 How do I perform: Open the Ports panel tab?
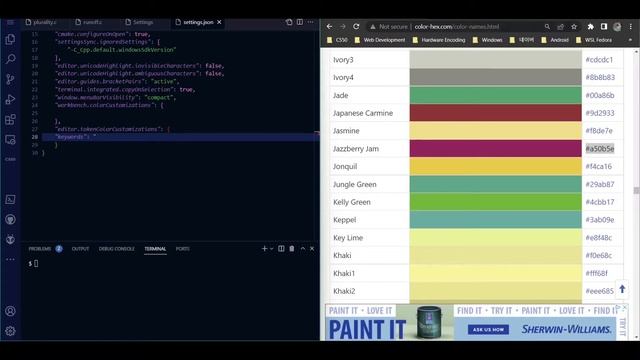pyautogui.click(x=182, y=249)
